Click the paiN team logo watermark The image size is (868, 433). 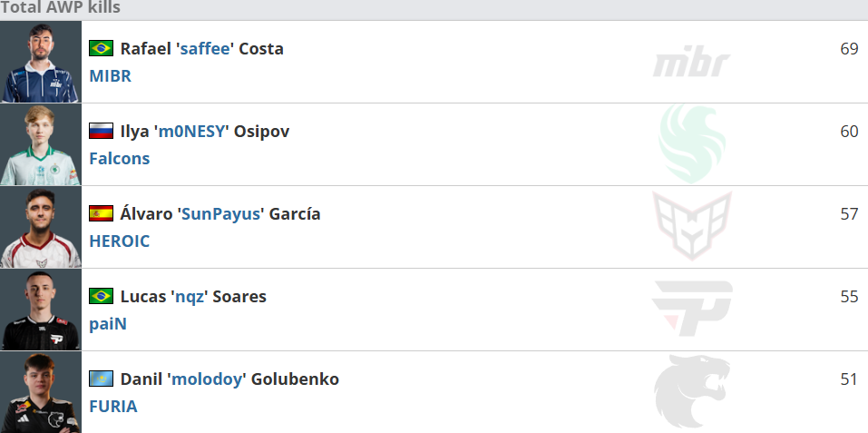coord(692,309)
